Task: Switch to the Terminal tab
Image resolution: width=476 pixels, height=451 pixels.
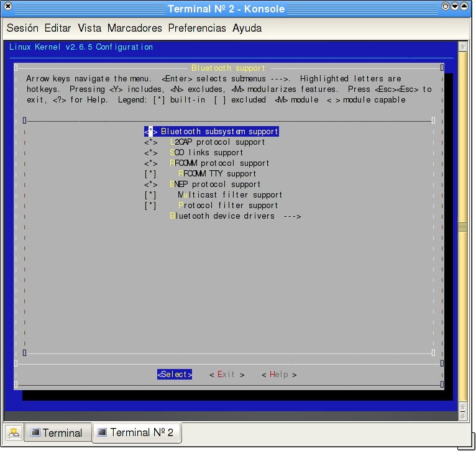Action: pyautogui.click(x=58, y=432)
